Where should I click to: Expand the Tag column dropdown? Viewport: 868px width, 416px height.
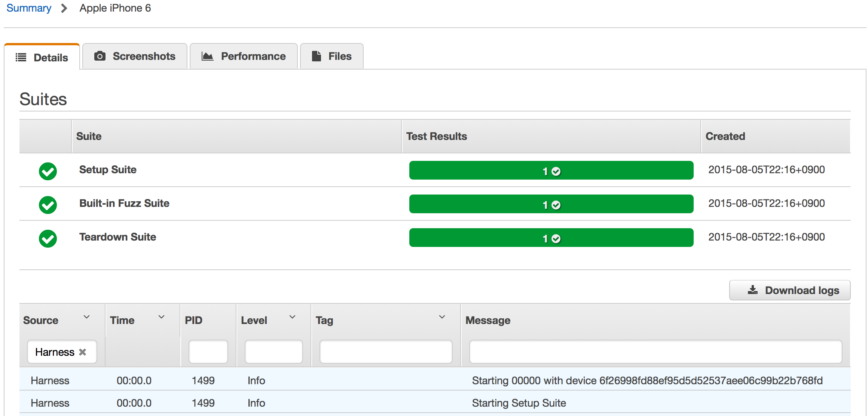[442, 317]
